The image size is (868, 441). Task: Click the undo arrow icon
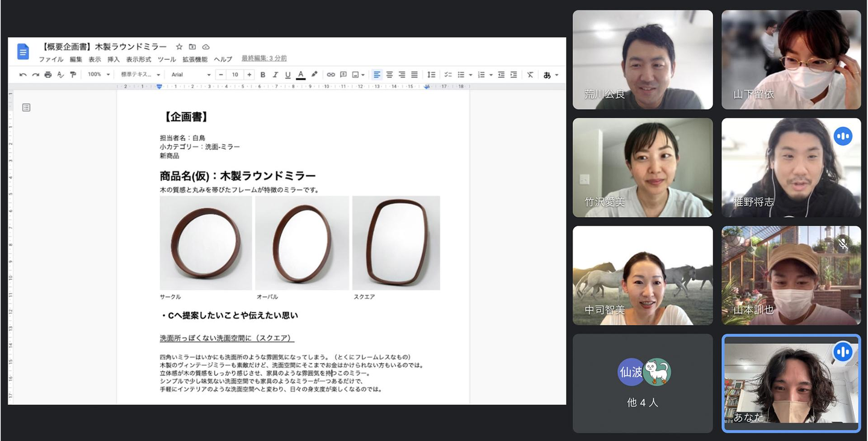(23, 75)
